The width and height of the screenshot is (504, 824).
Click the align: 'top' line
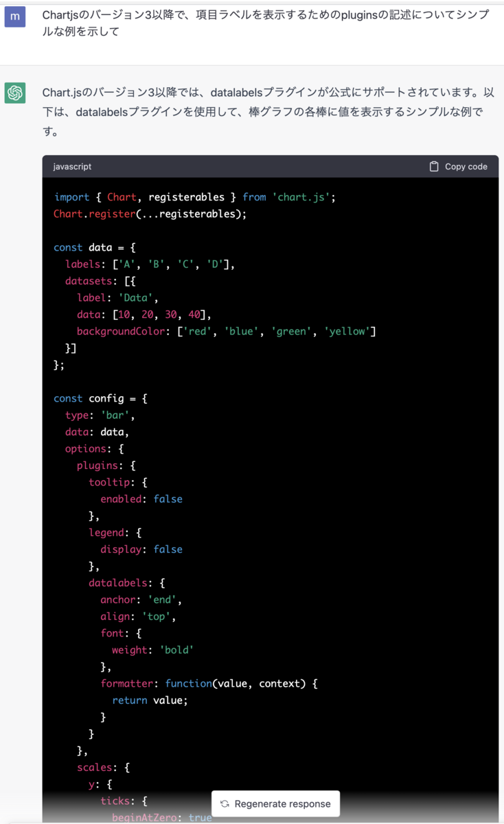tap(138, 616)
